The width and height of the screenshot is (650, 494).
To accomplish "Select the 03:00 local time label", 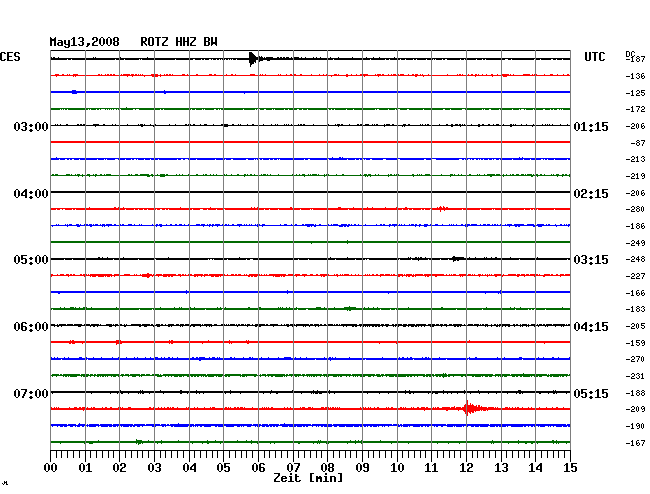I will 31,126.
